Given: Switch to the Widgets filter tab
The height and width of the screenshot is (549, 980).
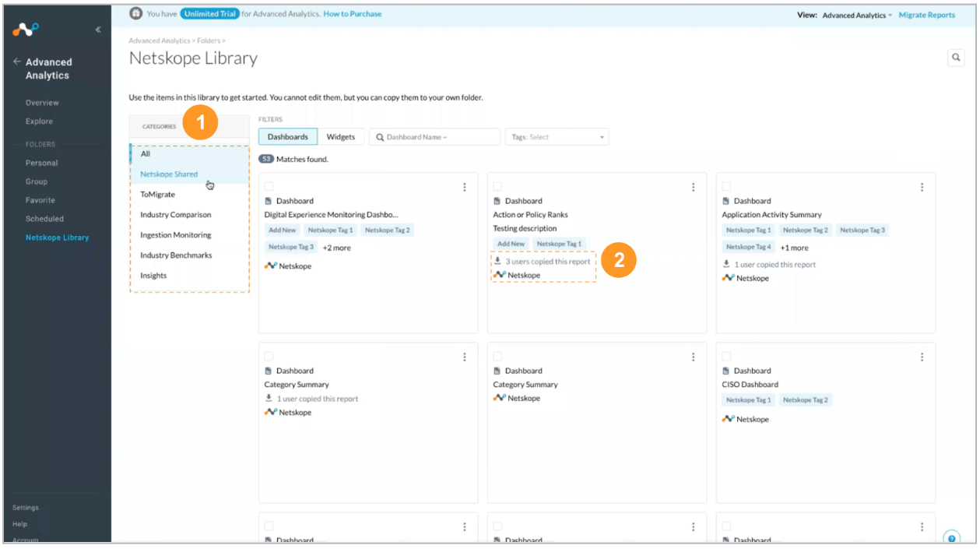Looking at the screenshot, I should [x=341, y=137].
